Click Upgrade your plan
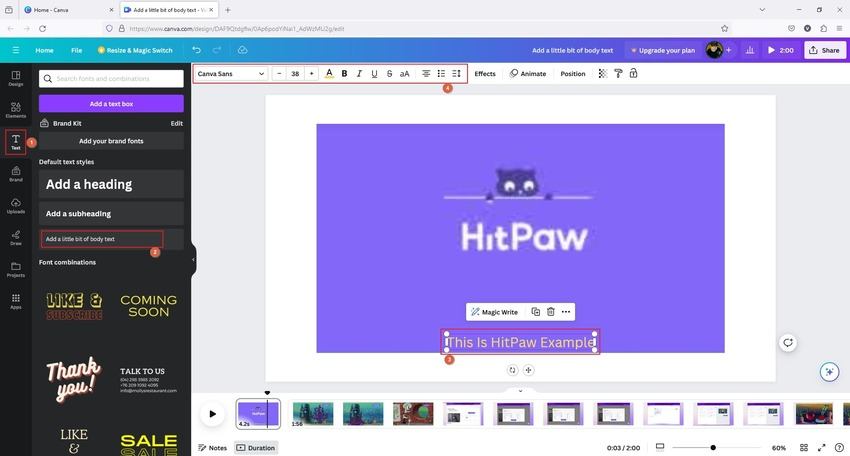Image resolution: width=850 pixels, height=456 pixels. 663,50
